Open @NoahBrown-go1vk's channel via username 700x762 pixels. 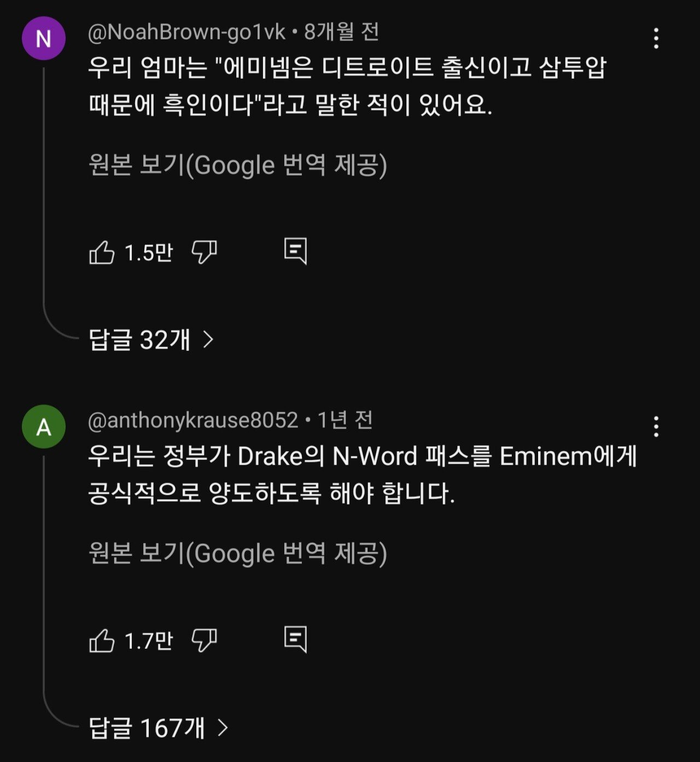pos(186,33)
